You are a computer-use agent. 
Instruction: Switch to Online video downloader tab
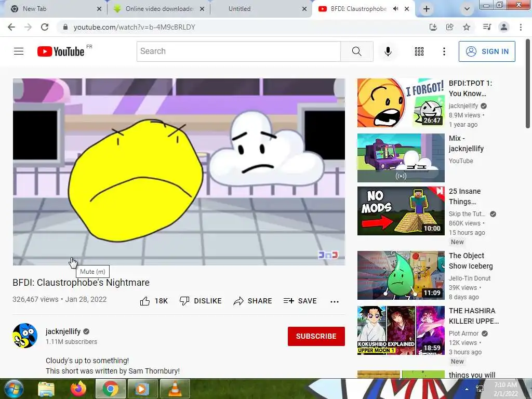point(159,9)
